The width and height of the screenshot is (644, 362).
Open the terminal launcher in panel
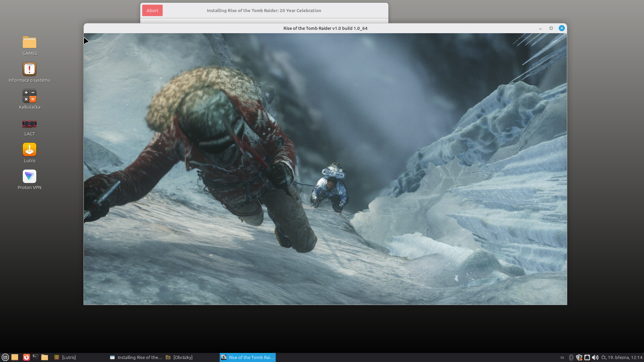pos(35,357)
